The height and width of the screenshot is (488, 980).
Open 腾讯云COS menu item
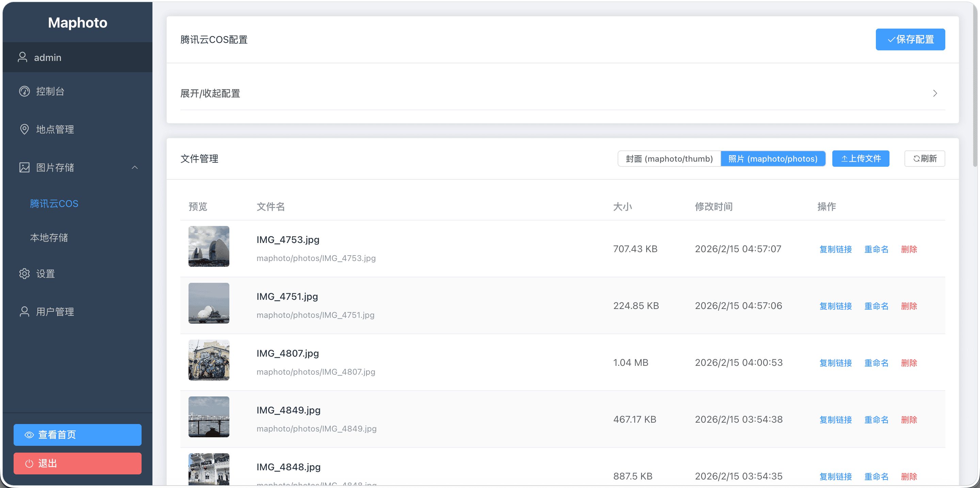tap(54, 204)
